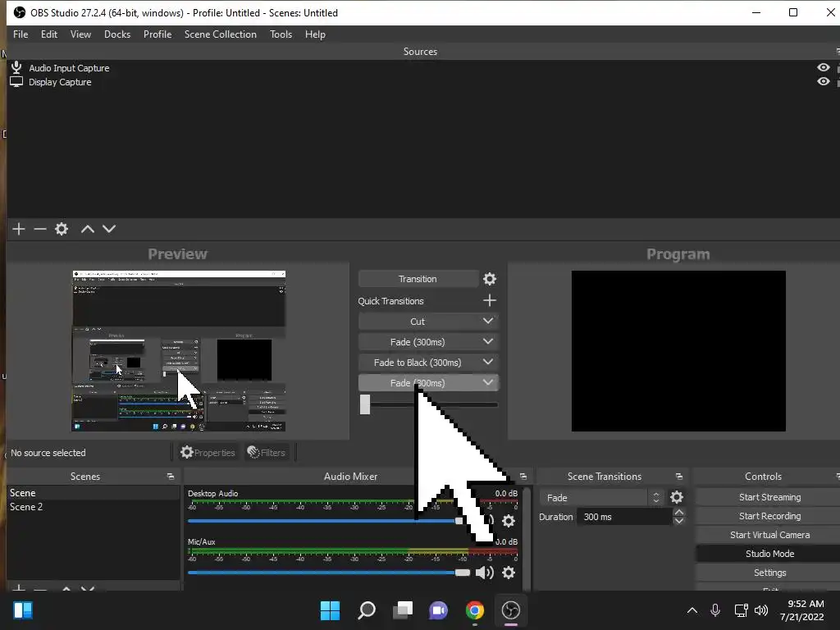Click the transition T-bar slider handle

click(365, 404)
